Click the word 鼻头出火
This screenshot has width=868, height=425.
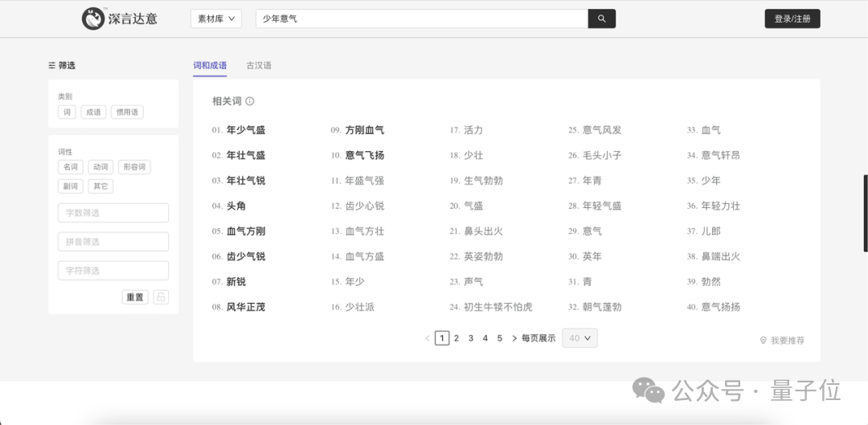pyautogui.click(x=483, y=231)
